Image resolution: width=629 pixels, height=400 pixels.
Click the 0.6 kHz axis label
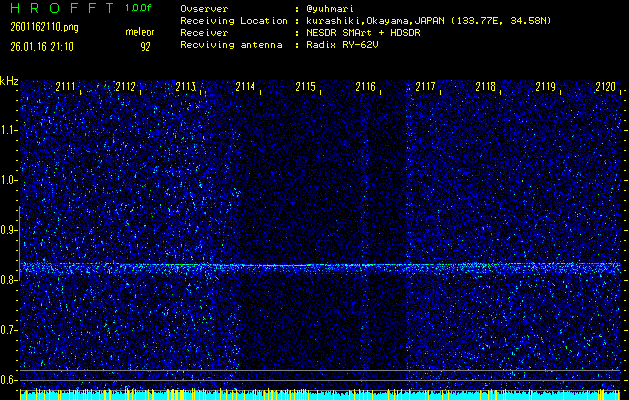pos(8,380)
